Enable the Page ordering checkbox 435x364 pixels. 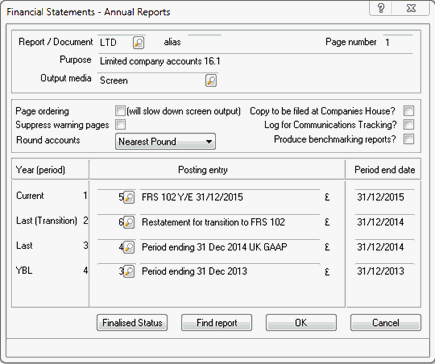point(120,110)
